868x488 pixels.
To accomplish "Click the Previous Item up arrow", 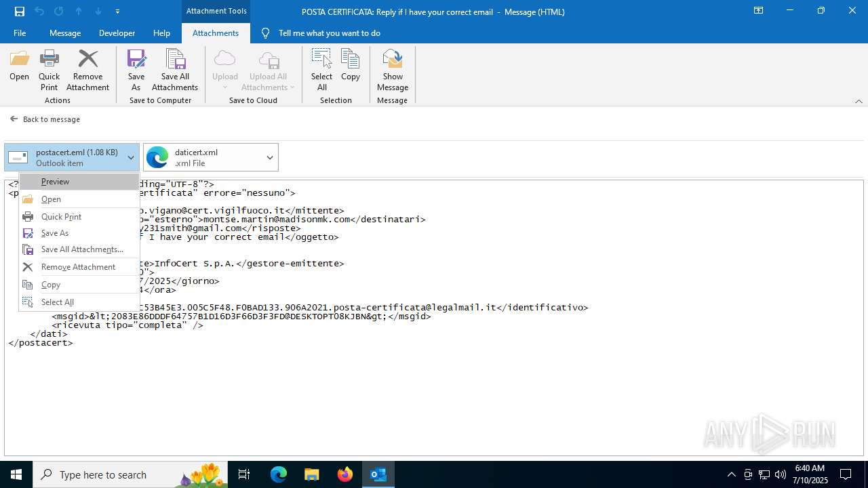I will pyautogui.click(x=79, y=12).
